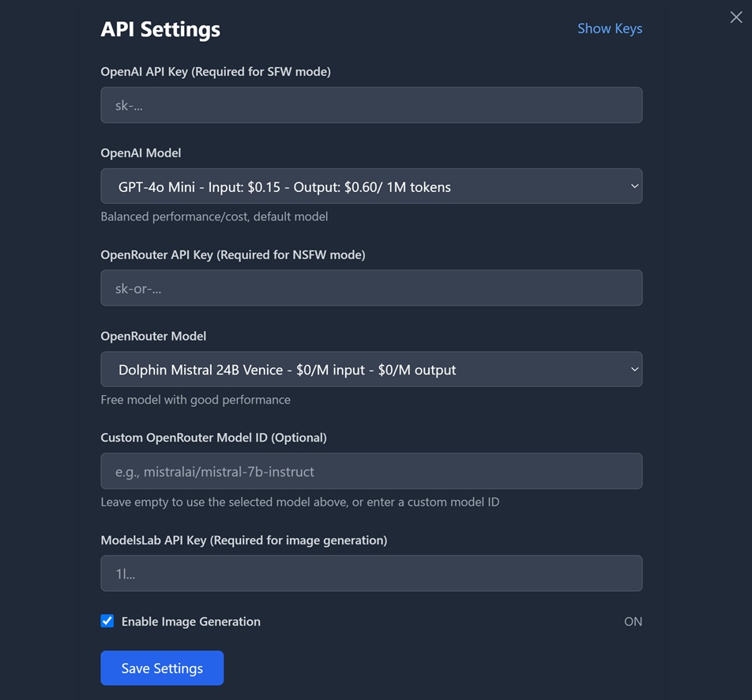The width and height of the screenshot is (752, 700).
Task: Uncheck the Enable Image Generation checkbox
Action: [x=107, y=621]
